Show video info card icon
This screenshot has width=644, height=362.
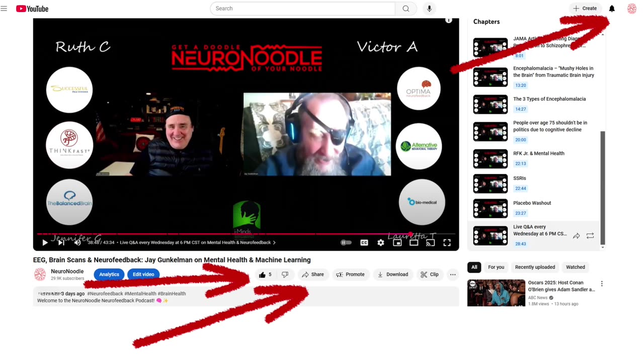pos(449,20)
